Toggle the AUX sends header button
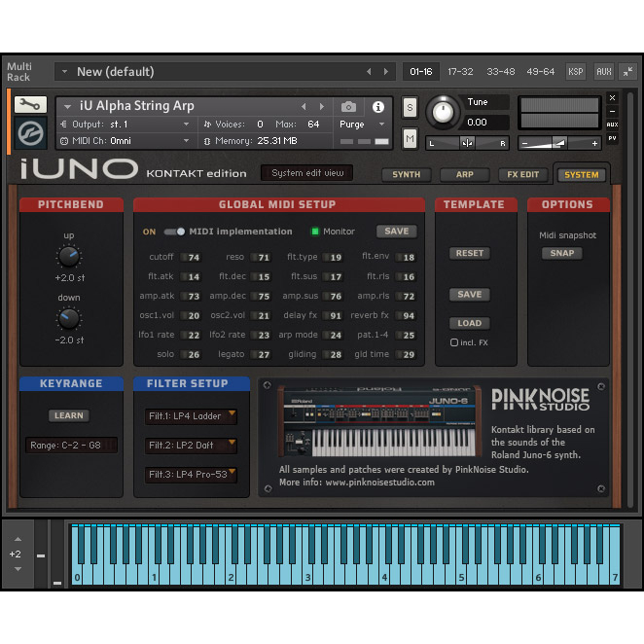 [x=604, y=72]
